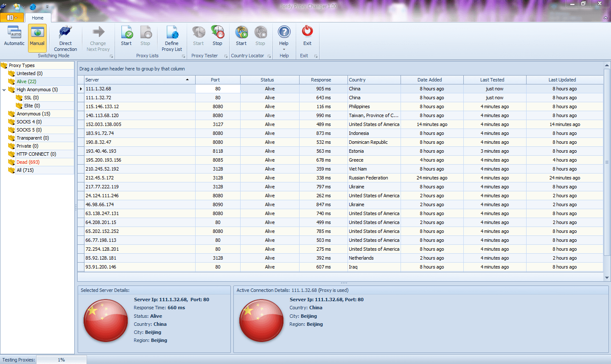Click the SOCKS 5 (0) folder icon
611x364 pixels.
[11, 130]
